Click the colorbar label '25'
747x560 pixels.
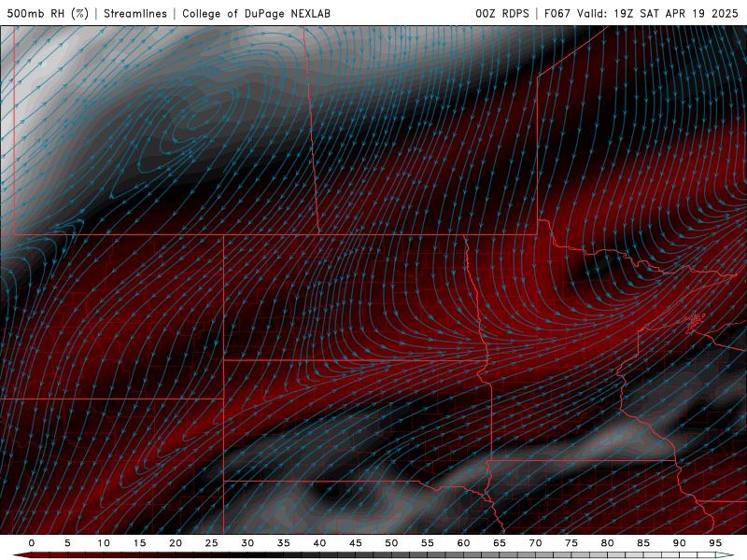point(212,543)
